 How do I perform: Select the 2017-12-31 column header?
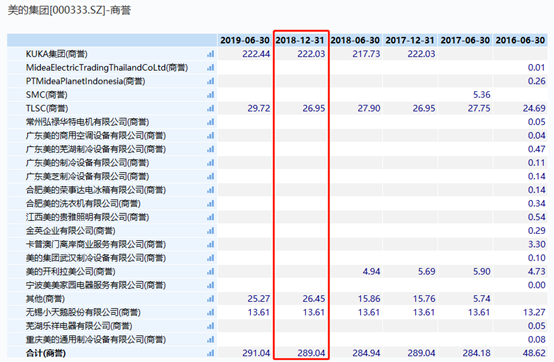(x=410, y=40)
